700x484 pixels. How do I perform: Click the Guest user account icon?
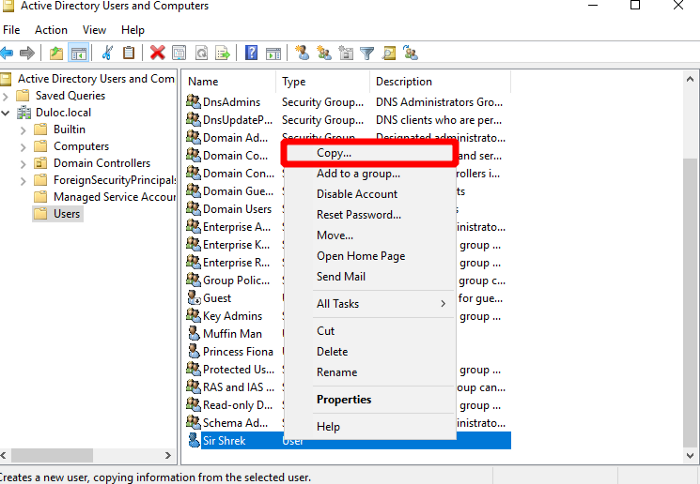(193, 298)
